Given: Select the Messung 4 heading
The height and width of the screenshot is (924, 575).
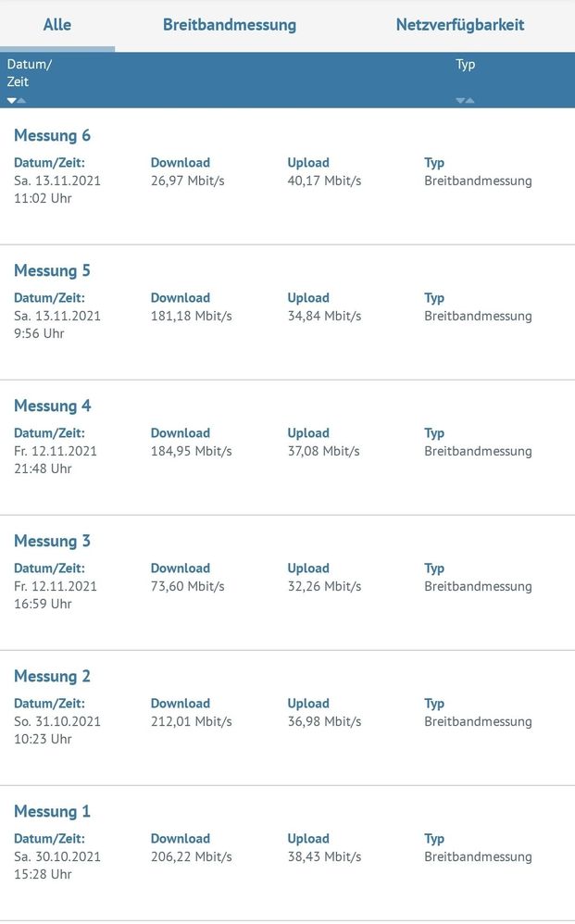Looking at the screenshot, I should [52, 406].
